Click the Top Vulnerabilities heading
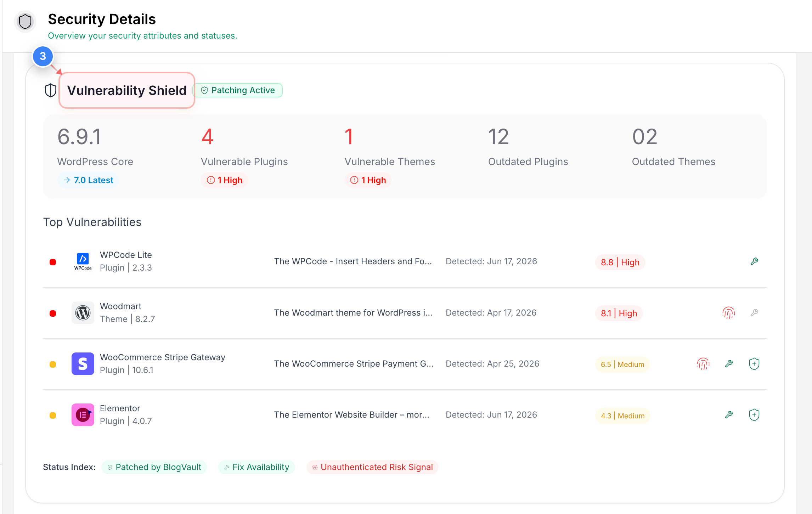Image resolution: width=812 pixels, height=514 pixels. pyautogui.click(x=92, y=222)
